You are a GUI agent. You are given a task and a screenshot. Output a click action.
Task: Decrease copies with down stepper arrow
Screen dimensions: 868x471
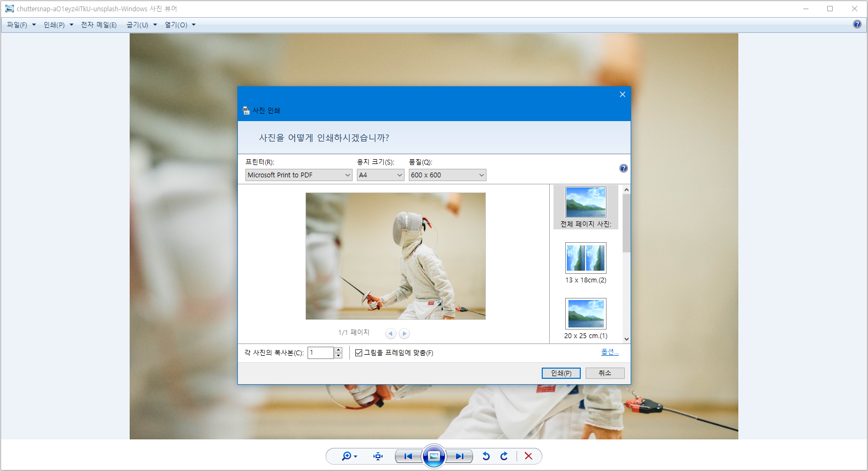click(x=338, y=356)
